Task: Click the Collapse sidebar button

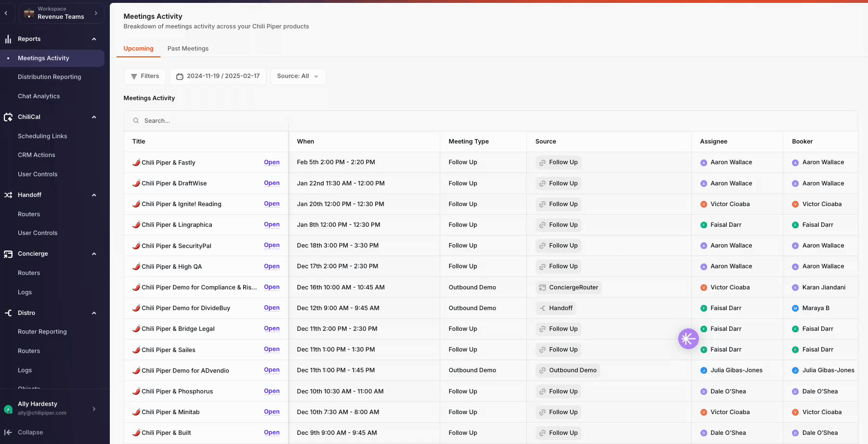Action: coord(24,432)
